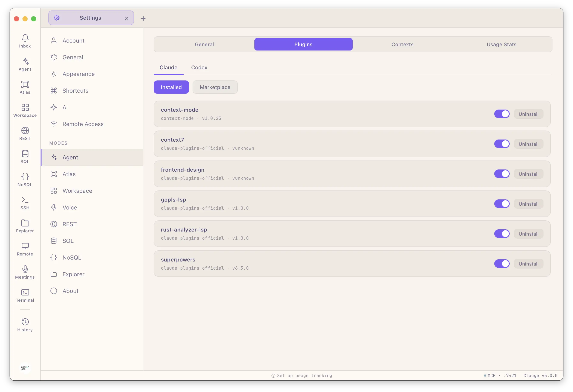Show the Marketplace plugin list
Viewport: 573px width, 392px height.
click(x=215, y=87)
